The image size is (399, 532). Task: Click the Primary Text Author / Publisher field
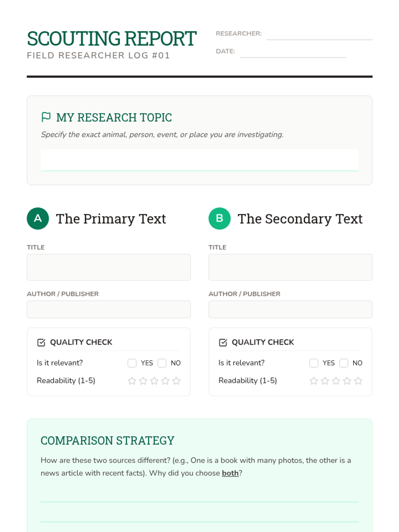tap(109, 310)
